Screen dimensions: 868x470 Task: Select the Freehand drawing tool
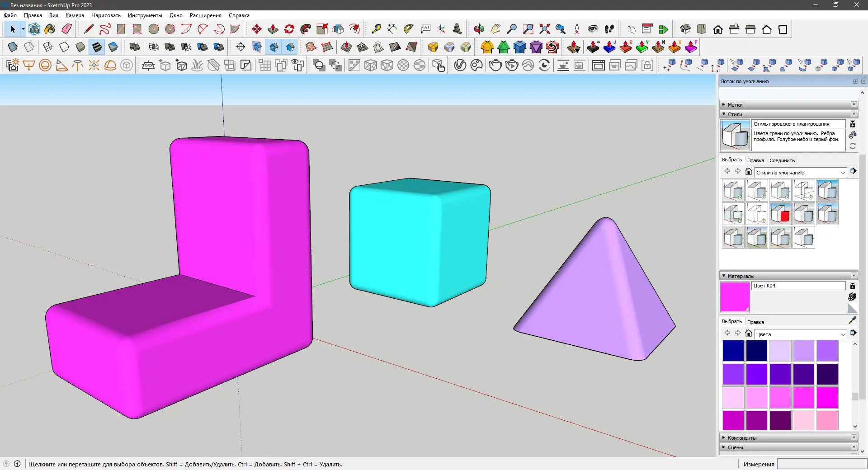(105, 29)
